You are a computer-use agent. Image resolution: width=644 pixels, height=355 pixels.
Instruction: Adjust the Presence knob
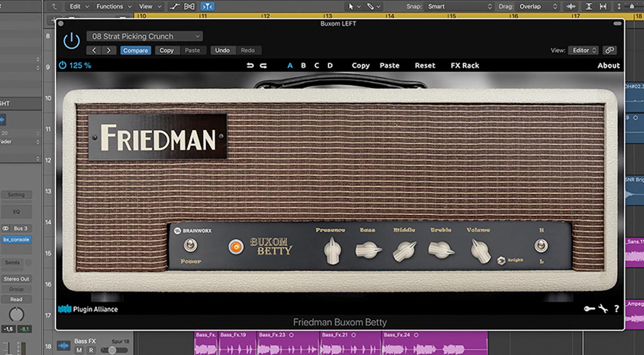332,251
